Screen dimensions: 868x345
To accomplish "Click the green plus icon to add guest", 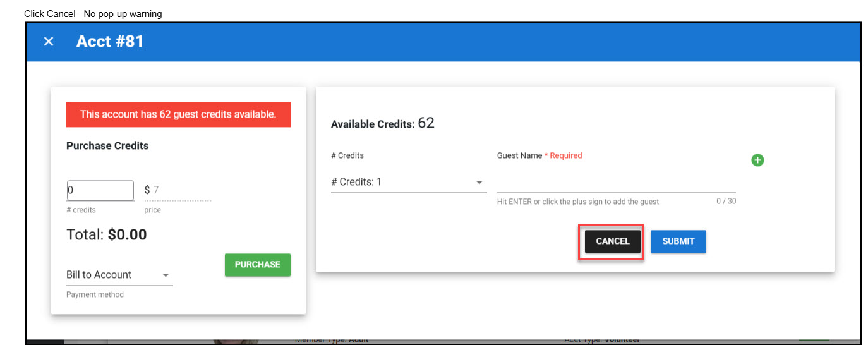I will [x=757, y=160].
